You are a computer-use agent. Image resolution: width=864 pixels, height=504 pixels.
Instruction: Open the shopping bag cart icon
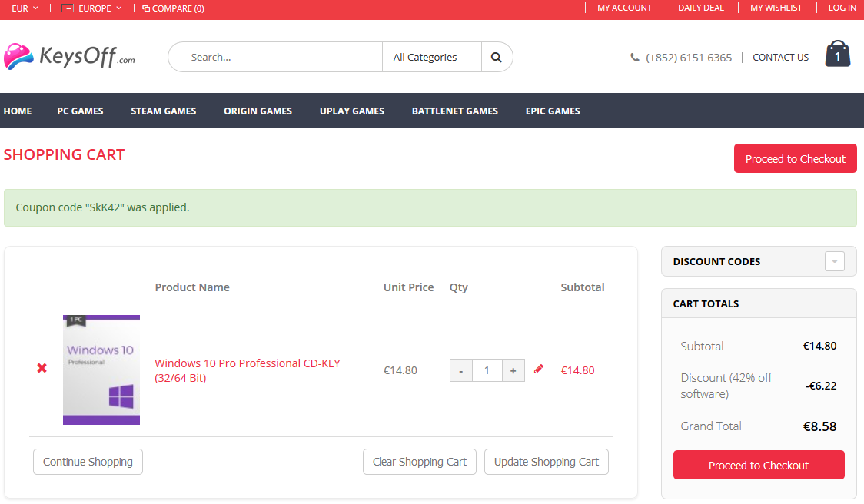pyautogui.click(x=838, y=54)
